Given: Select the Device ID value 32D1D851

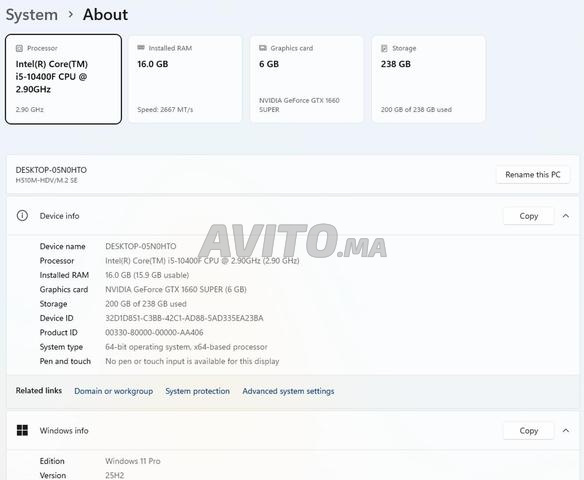Looking at the screenshot, I should [184, 318].
